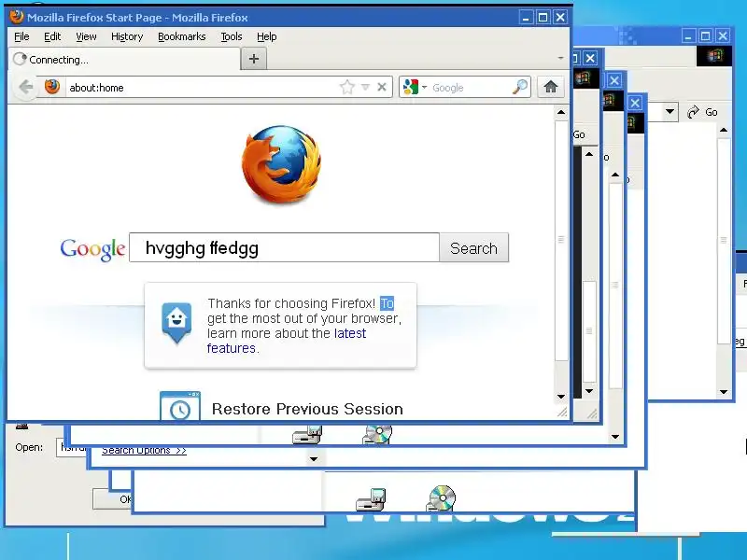Click the highlighted word To

click(387, 303)
